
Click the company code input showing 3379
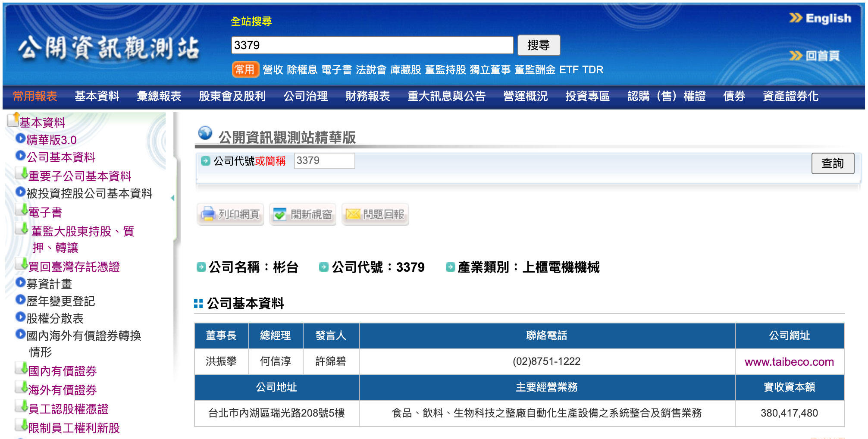pos(324,161)
